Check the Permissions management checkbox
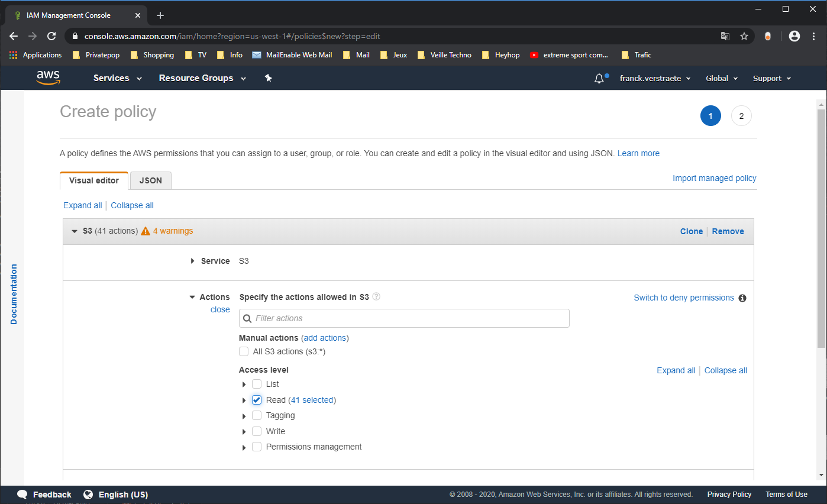827x504 pixels. pyautogui.click(x=257, y=447)
